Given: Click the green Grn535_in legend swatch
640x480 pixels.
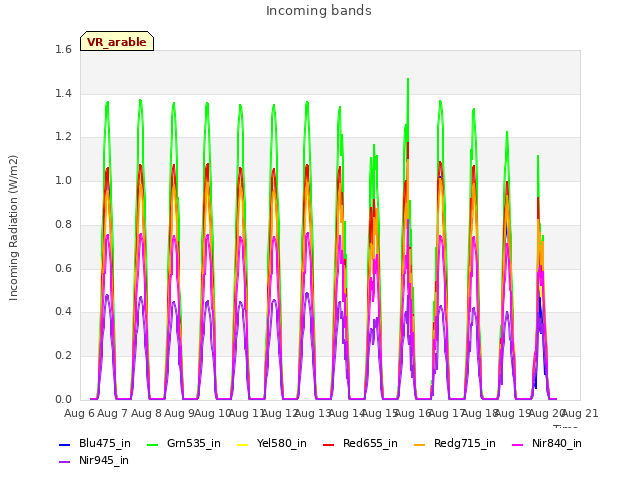Looking at the screenshot, I should [x=152, y=444].
